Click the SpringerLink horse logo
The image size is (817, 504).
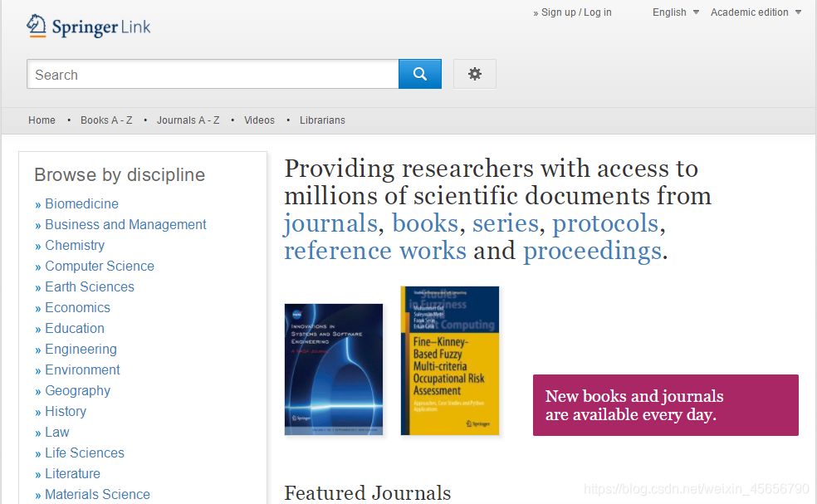click(x=89, y=26)
